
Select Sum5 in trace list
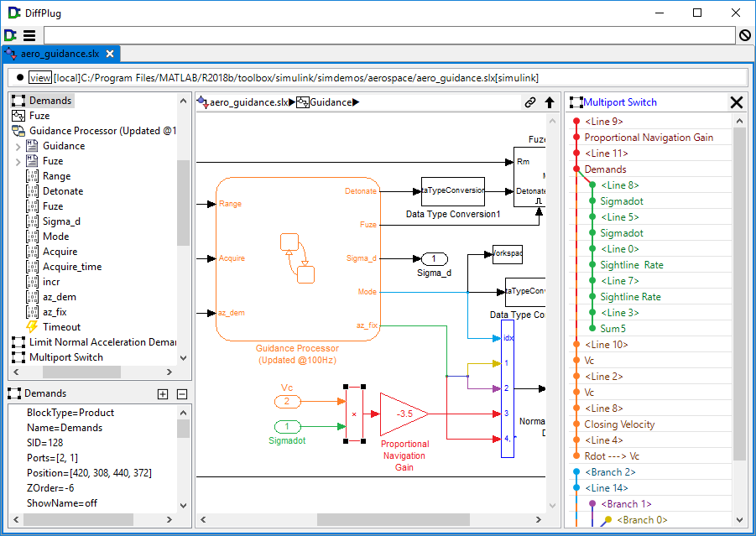click(x=613, y=329)
